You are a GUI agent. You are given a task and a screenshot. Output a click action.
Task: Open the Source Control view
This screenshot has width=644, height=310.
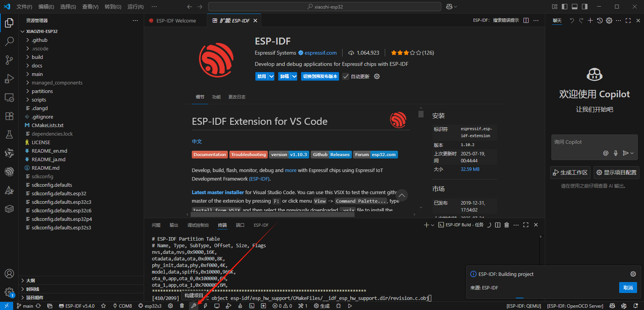tap(9, 60)
